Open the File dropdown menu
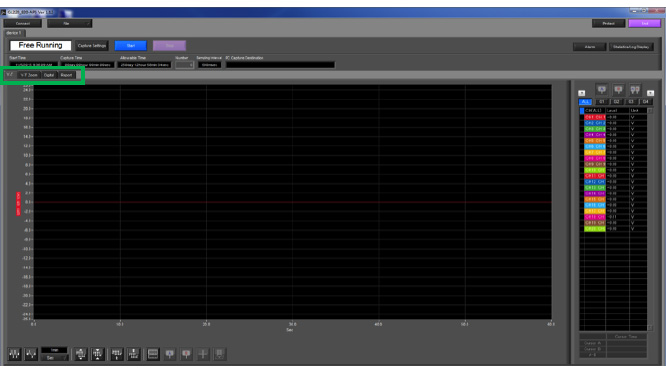The width and height of the screenshot is (666, 375). [70, 23]
